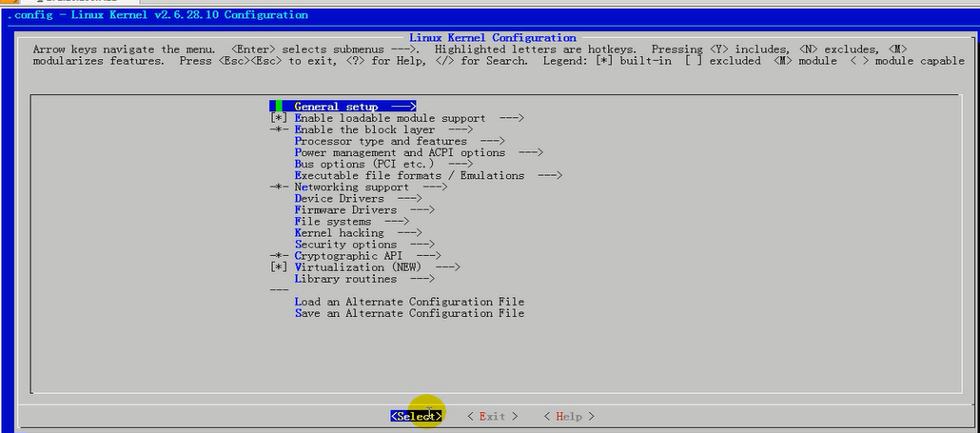Screen dimensions: 980x433
Task: Click the Select button
Action: click(x=416, y=416)
